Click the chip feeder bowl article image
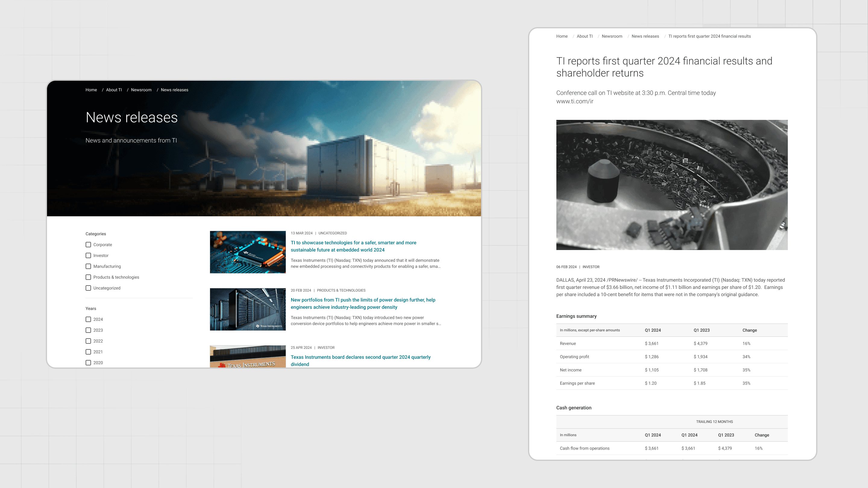 point(671,185)
